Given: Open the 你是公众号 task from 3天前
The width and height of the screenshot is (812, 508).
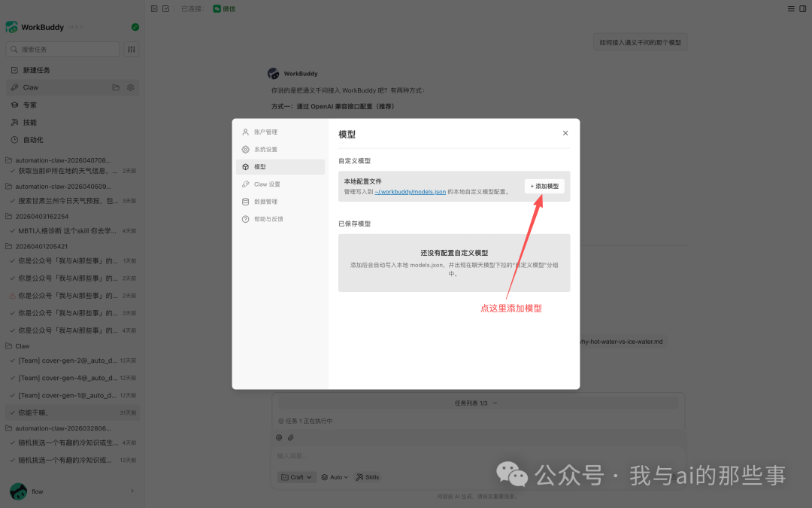Looking at the screenshot, I should pos(72,313).
